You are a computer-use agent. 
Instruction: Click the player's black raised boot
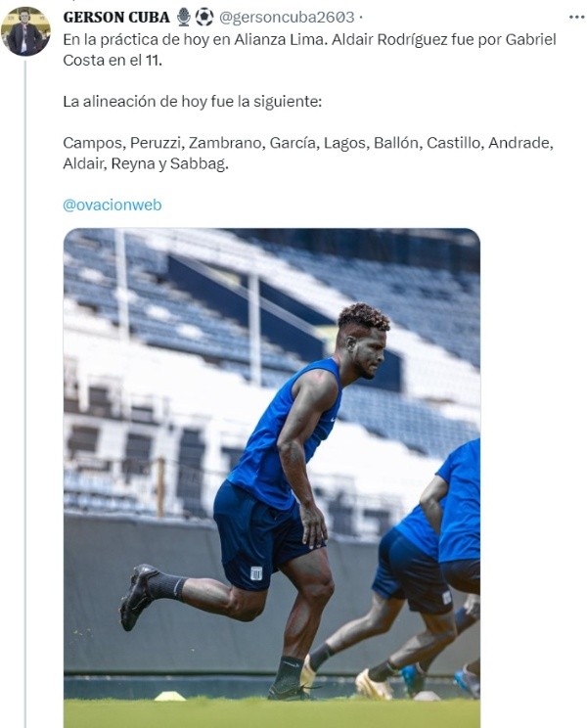tap(138, 596)
